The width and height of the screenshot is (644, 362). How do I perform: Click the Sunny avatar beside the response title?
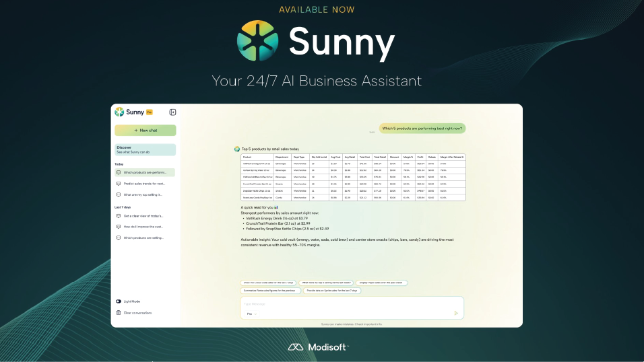(x=237, y=149)
